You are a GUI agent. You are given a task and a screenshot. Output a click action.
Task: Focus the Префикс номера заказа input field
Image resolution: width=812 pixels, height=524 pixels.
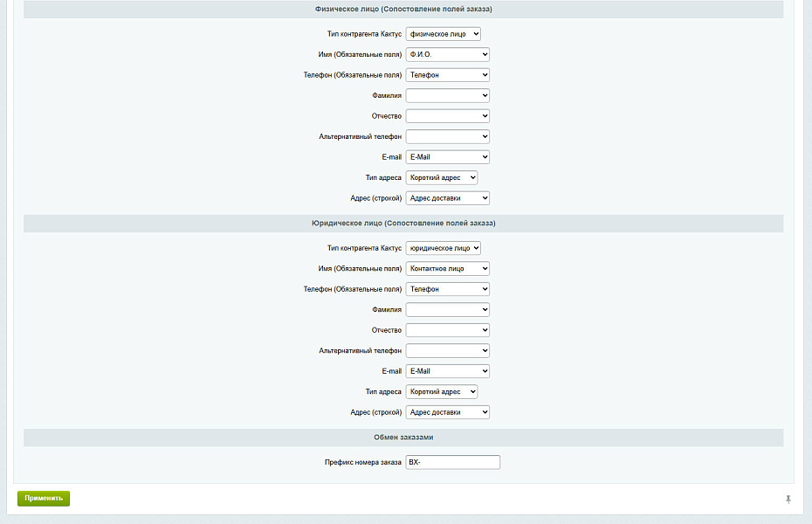pyautogui.click(x=452, y=462)
